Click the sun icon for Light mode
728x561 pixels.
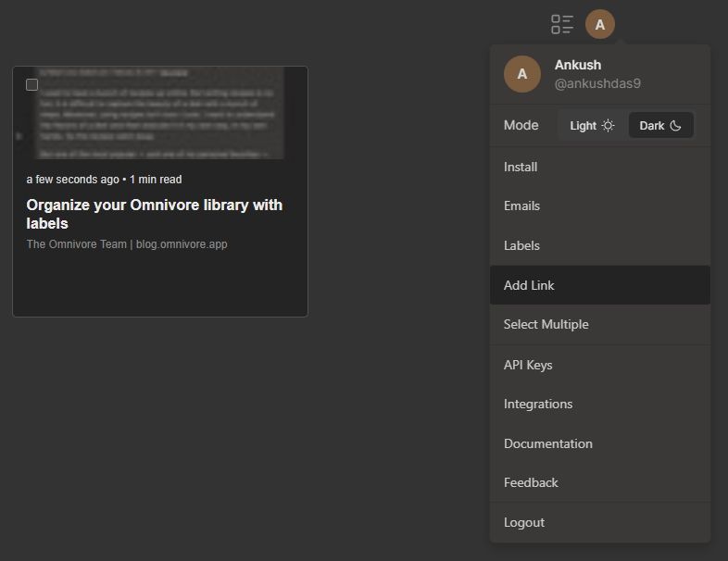pyautogui.click(x=608, y=126)
